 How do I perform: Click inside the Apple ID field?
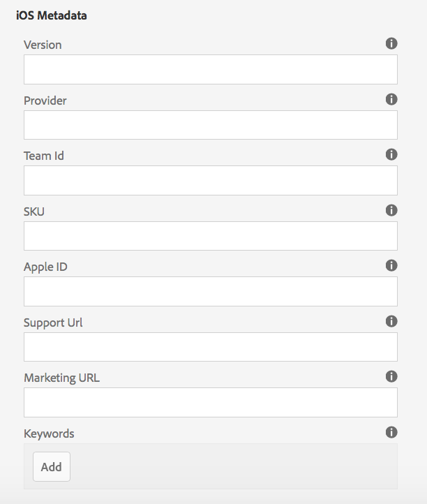(211, 292)
